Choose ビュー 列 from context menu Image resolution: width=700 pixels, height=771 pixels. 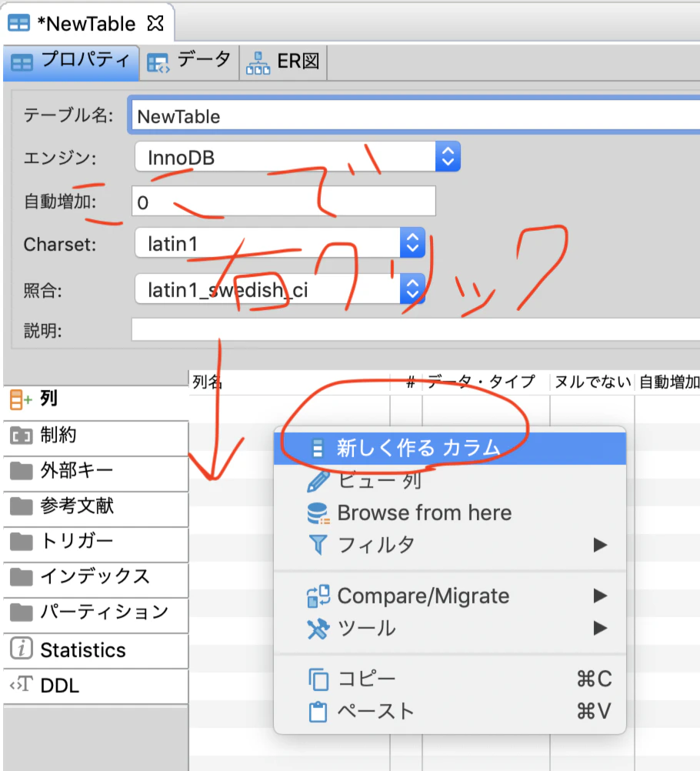(450, 480)
